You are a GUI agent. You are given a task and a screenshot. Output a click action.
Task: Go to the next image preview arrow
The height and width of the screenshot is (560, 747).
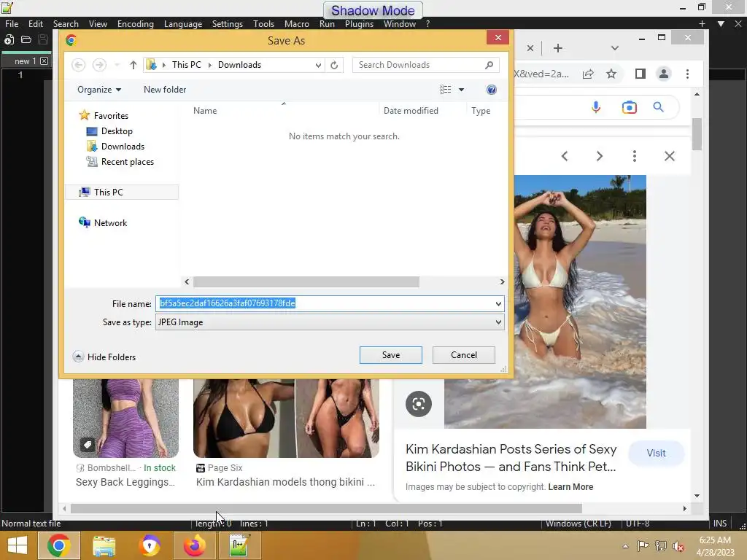[x=600, y=156]
